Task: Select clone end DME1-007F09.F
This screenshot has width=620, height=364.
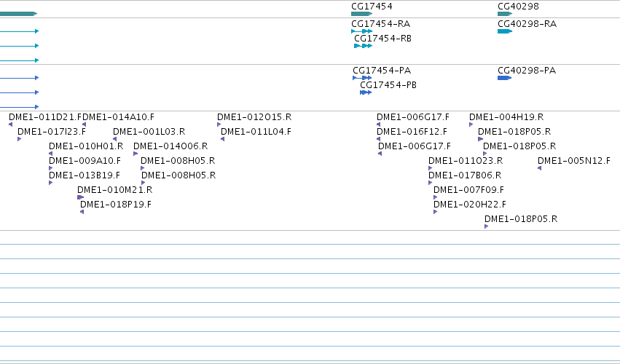Action: [x=468, y=190]
